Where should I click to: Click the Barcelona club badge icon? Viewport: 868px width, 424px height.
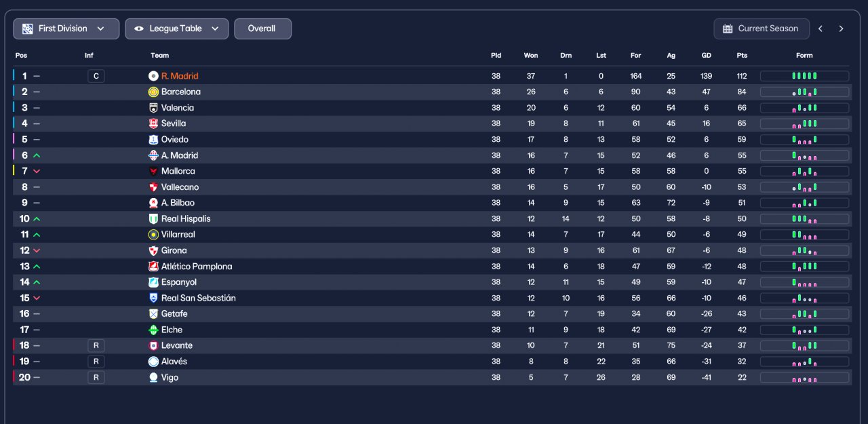point(153,92)
